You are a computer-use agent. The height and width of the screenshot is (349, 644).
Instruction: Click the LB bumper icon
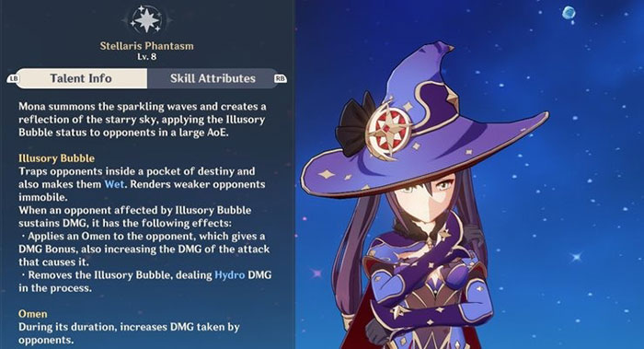click(x=13, y=78)
